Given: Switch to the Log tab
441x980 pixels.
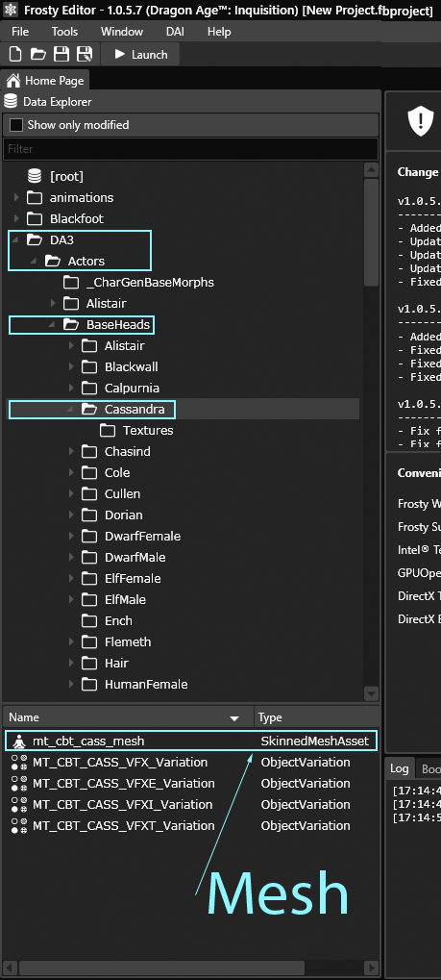Looking at the screenshot, I should point(400,768).
